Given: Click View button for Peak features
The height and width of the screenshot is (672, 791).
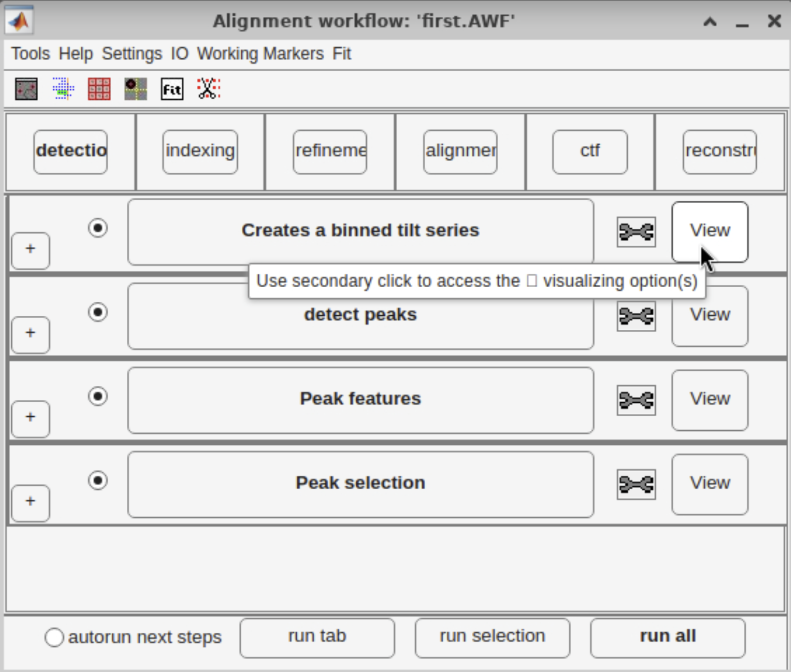Looking at the screenshot, I should (710, 399).
